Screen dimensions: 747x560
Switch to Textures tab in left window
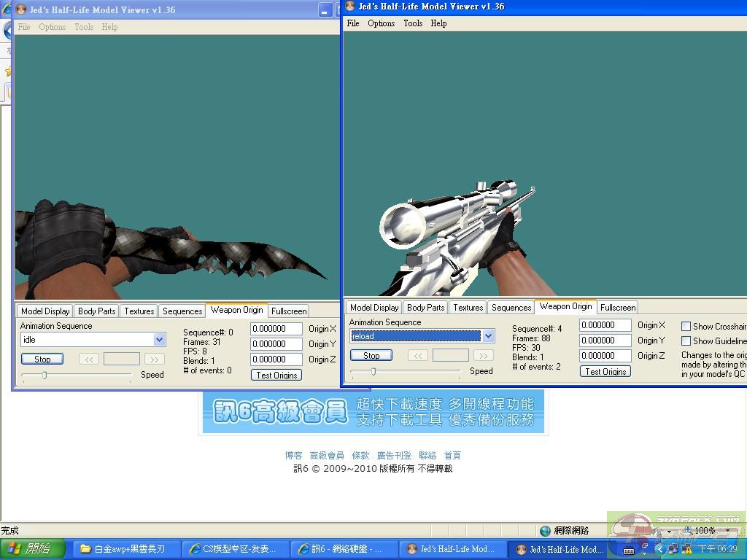point(139,311)
